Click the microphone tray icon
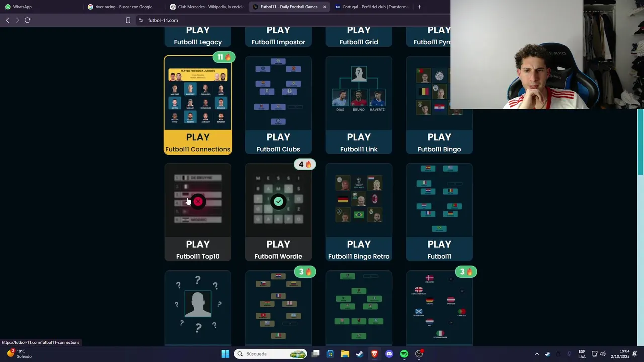Image resolution: width=644 pixels, height=362 pixels. pos(569,354)
